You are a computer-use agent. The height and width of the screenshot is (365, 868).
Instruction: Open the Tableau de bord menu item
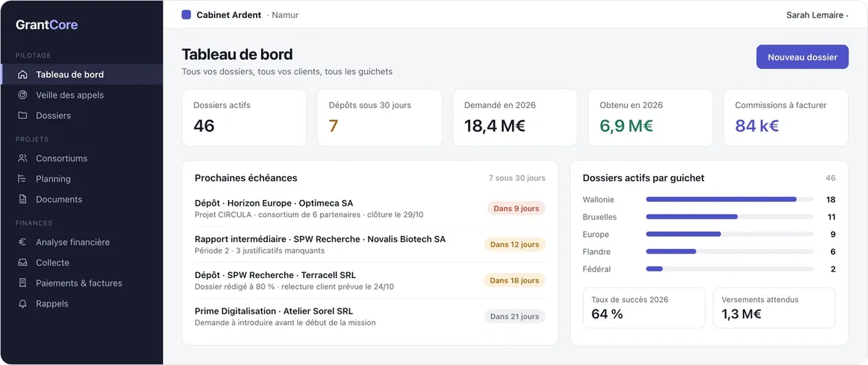point(81,75)
